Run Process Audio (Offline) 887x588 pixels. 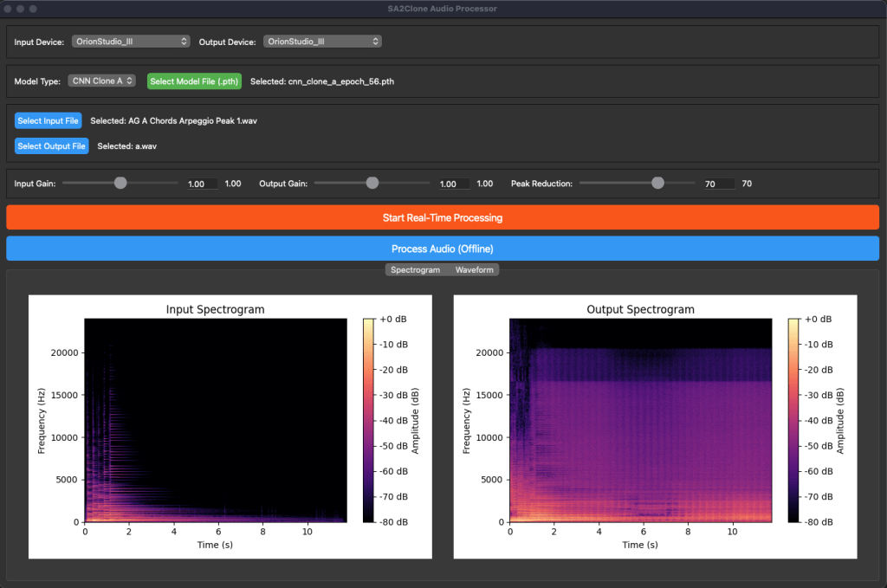click(x=443, y=249)
